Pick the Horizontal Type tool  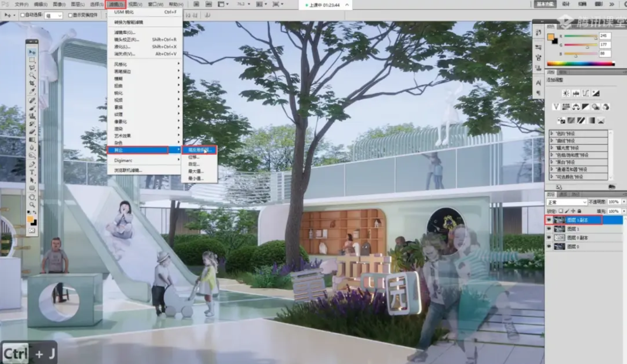[32, 172]
